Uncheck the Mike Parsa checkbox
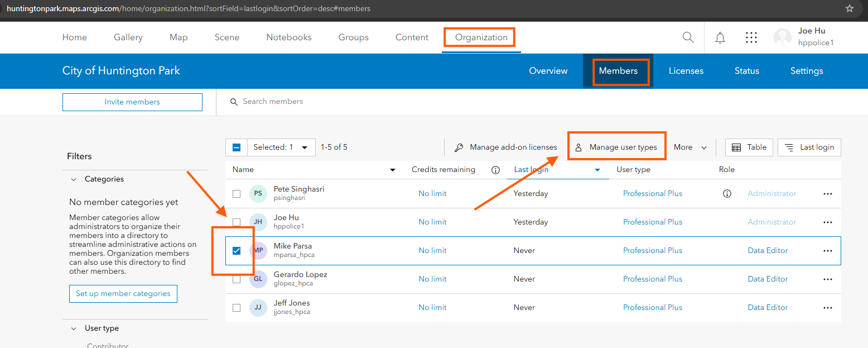The height and width of the screenshot is (348, 868). 237,251
